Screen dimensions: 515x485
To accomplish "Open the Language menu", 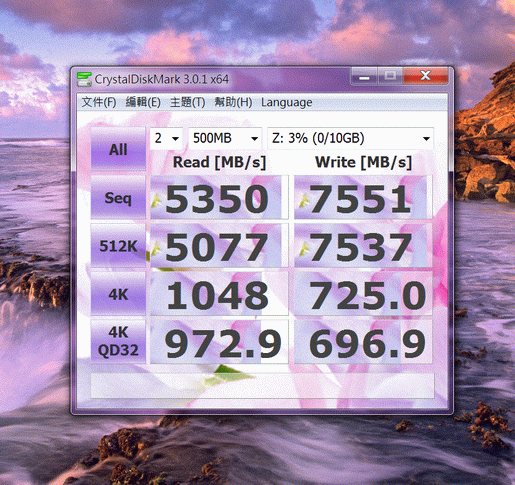I will pyautogui.click(x=287, y=102).
